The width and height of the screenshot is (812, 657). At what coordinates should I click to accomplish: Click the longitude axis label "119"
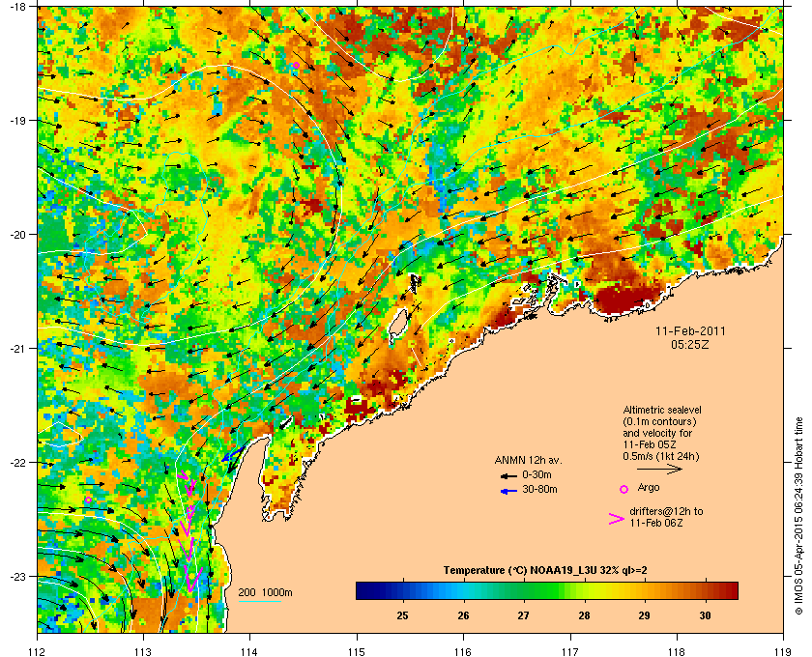[x=784, y=652]
